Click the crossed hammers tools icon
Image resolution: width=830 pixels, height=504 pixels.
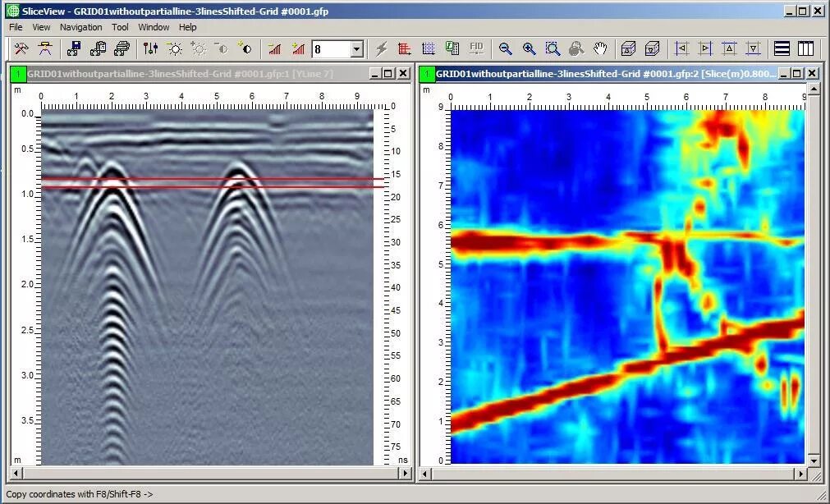pyautogui.click(x=21, y=48)
